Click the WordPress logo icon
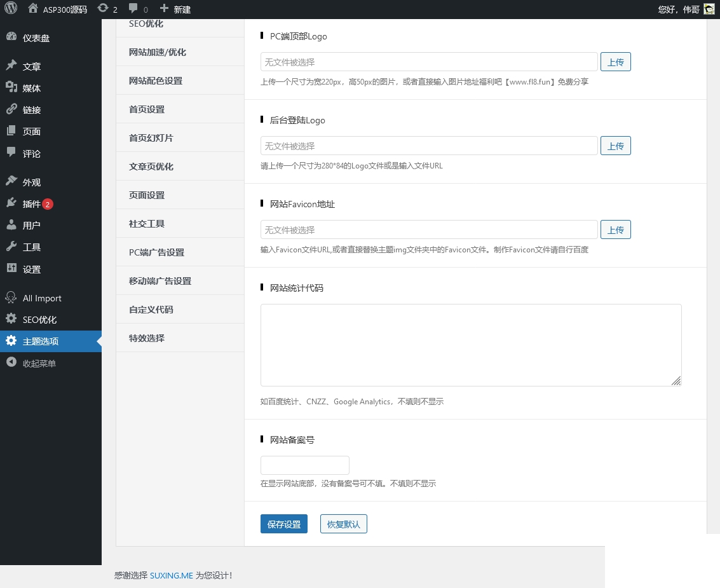This screenshot has width=720, height=588. pos(11,9)
